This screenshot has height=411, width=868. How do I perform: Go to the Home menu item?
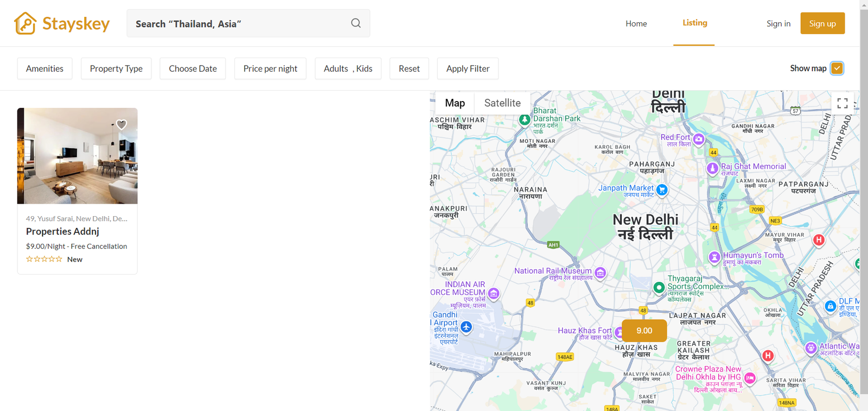pyautogui.click(x=636, y=23)
